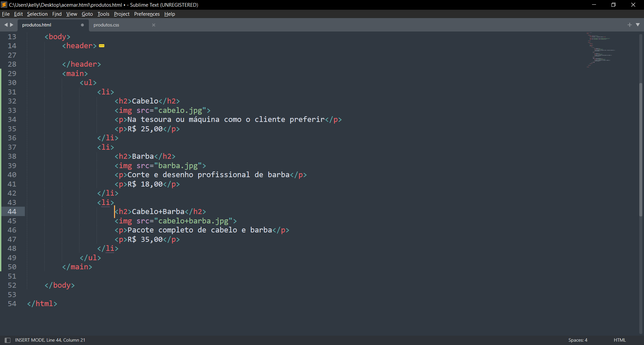644x345 pixels.
Task: Click 'Corte e desenho profissional de barba'
Action: pyautogui.click(x=208, y=175)
